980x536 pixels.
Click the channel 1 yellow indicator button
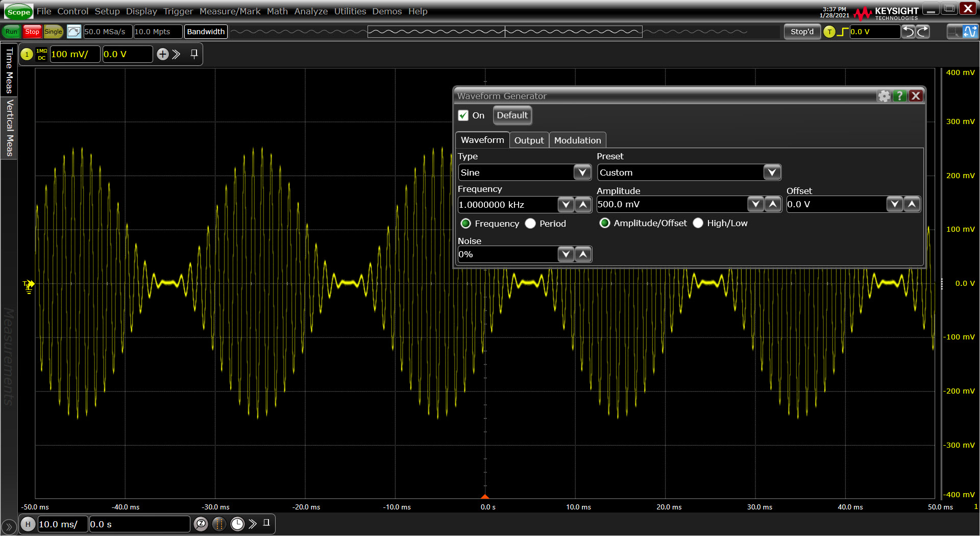(27, 54)
